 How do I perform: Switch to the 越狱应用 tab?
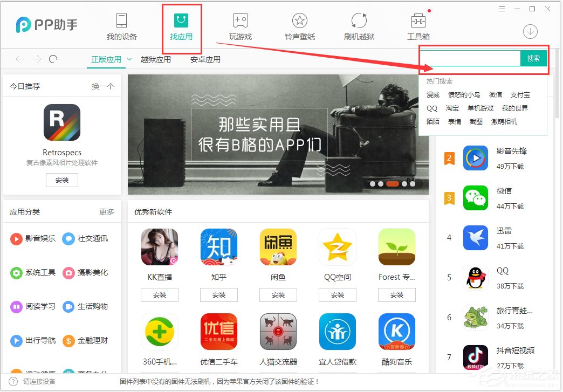pyautogui.click(x=156, y=59)
